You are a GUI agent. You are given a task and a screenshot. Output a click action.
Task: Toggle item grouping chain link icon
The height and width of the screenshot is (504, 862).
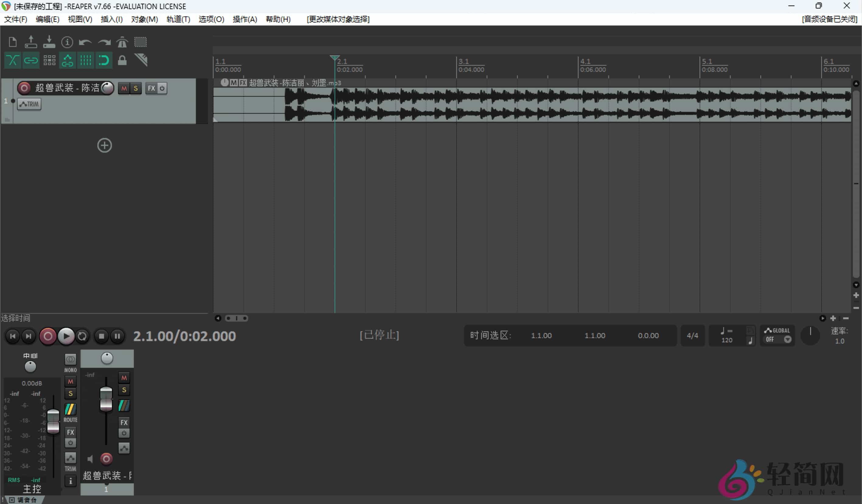pos(31,60)
